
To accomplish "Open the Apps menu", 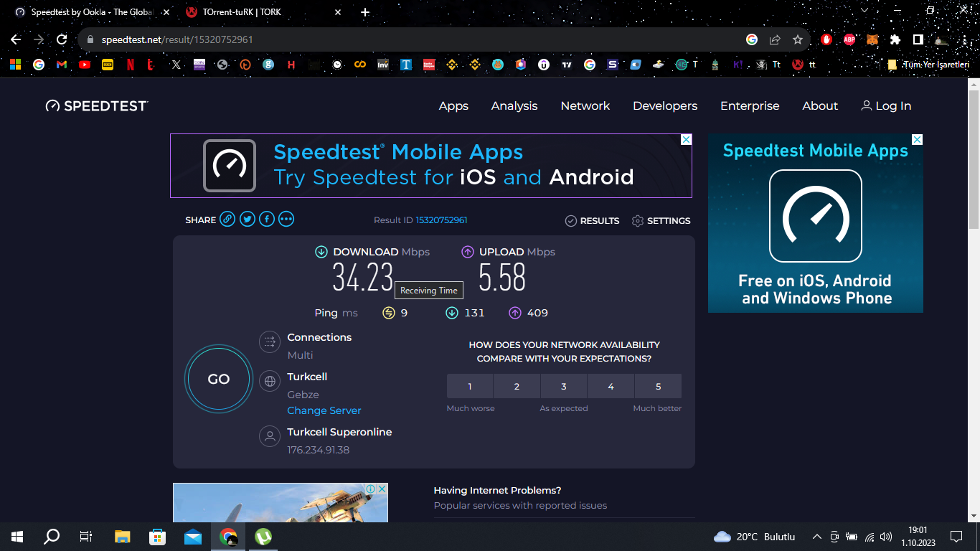I will (453, 105).
